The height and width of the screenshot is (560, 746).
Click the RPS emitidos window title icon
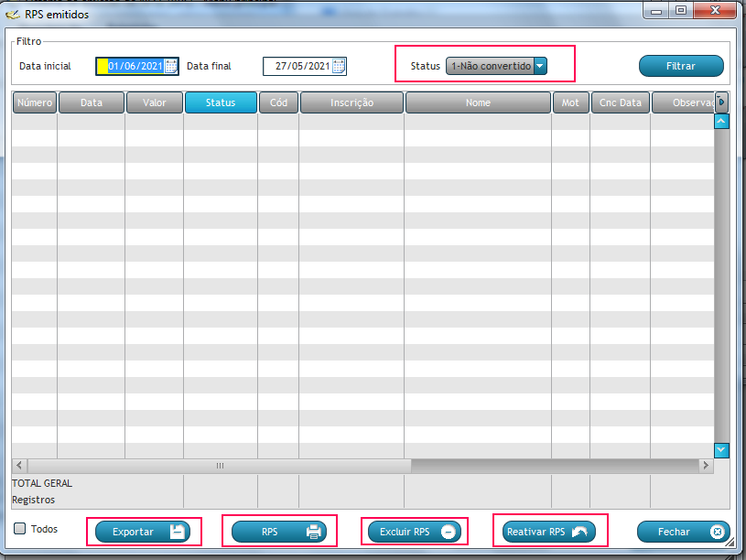pyautogui.click(x=13, y=15)
